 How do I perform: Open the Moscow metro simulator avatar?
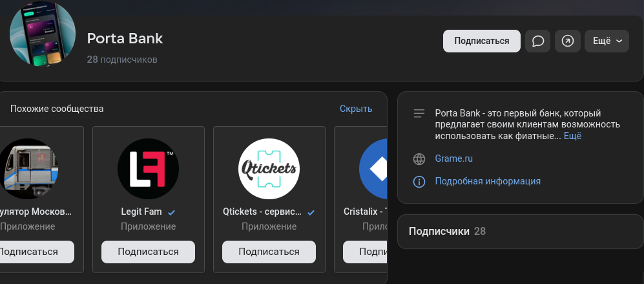click(28, 169)
